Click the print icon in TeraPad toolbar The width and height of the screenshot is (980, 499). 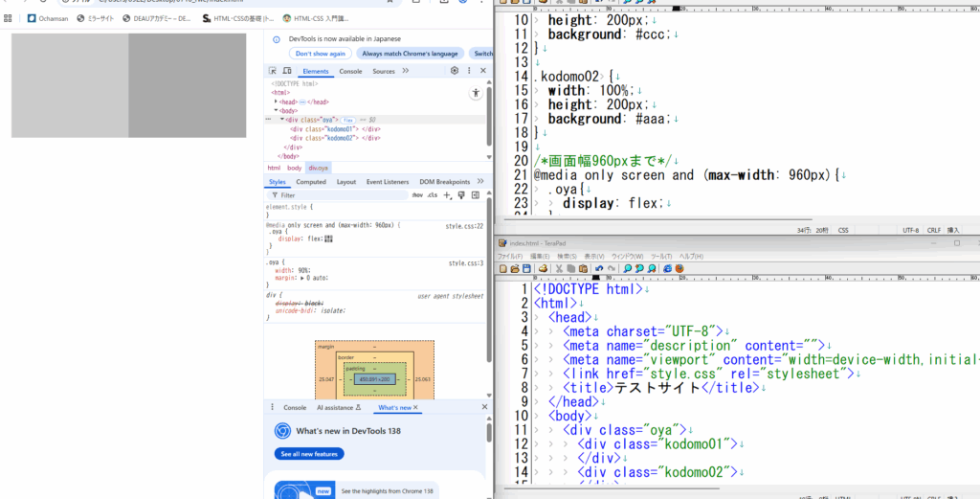542,269
